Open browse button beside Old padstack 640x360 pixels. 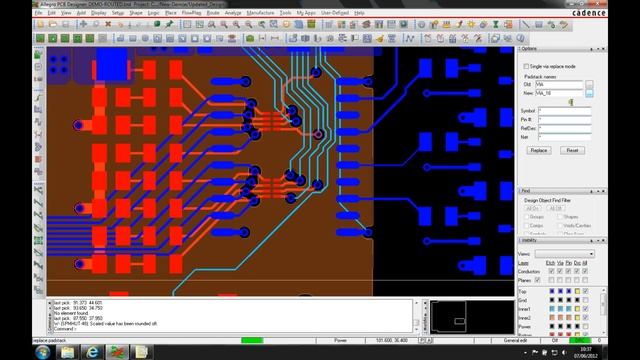click(589, 84)
